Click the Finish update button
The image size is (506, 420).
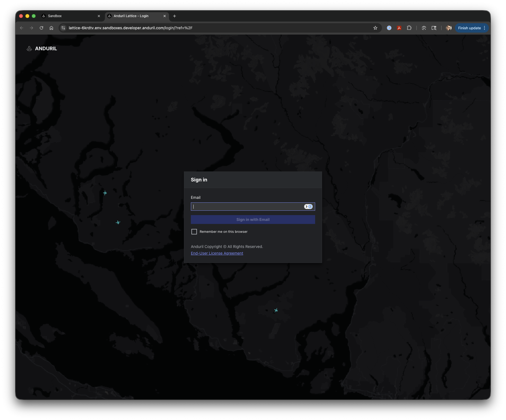click(x=469, y=28)
